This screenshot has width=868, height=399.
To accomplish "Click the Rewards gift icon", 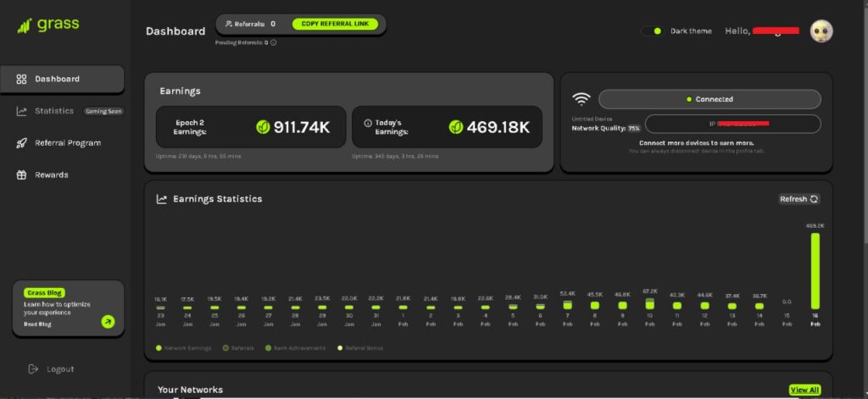I will (x=21, y=175).
